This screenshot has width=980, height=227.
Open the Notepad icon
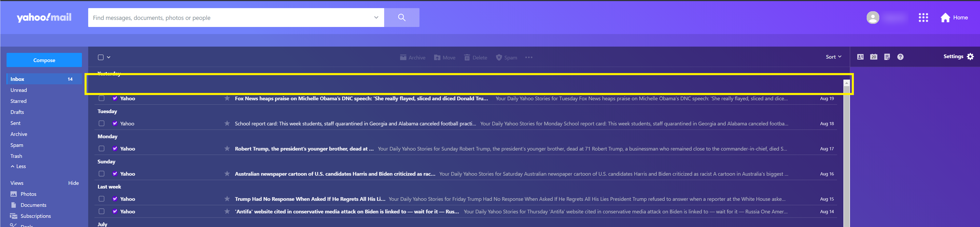[887, 57]
